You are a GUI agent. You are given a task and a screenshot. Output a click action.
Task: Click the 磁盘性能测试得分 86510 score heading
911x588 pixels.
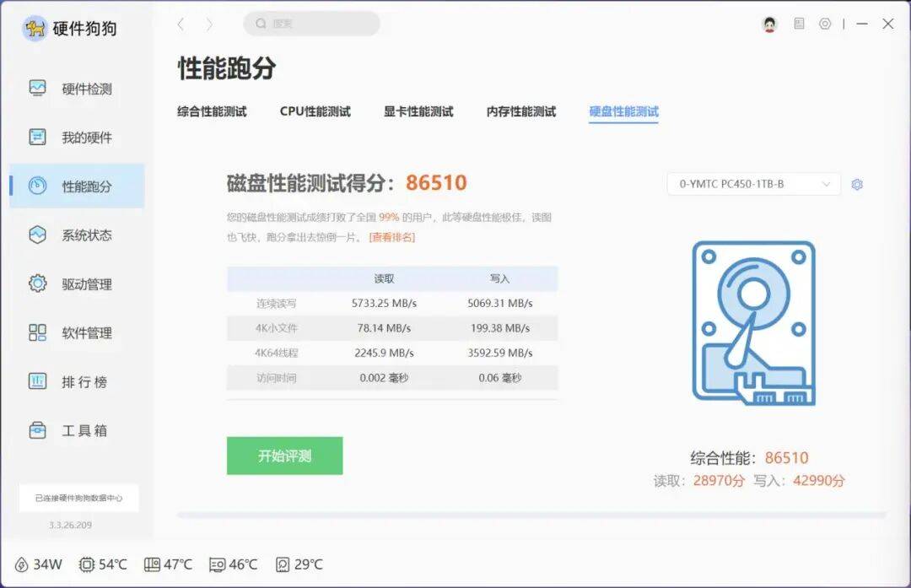pos(347,183)
